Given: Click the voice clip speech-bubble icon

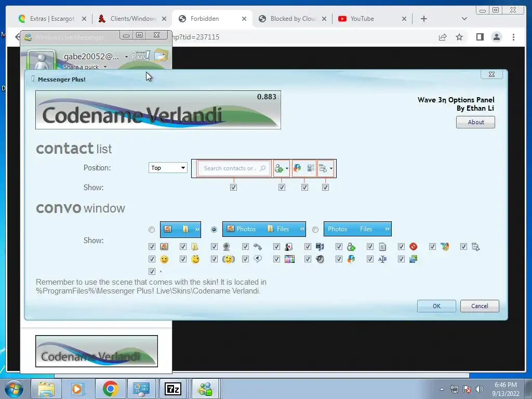Looking at the screenshot, I should click(x=258, y=259).
